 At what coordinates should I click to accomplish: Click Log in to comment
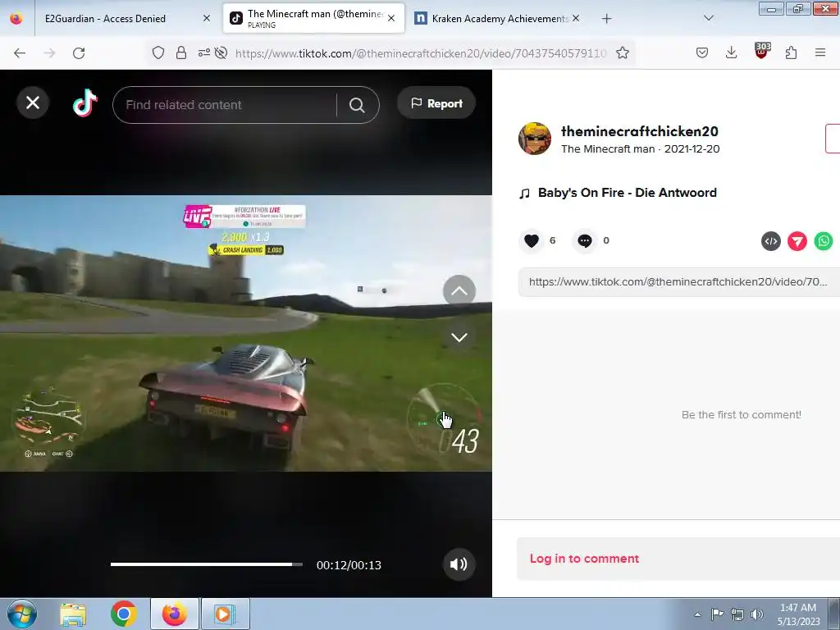(x=584, y=558)
